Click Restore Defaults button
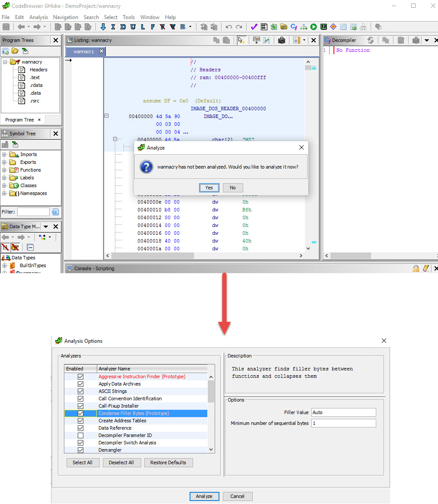Image resolution: width=438 pixels, height=504 pixels. click(x=168, y=463)
